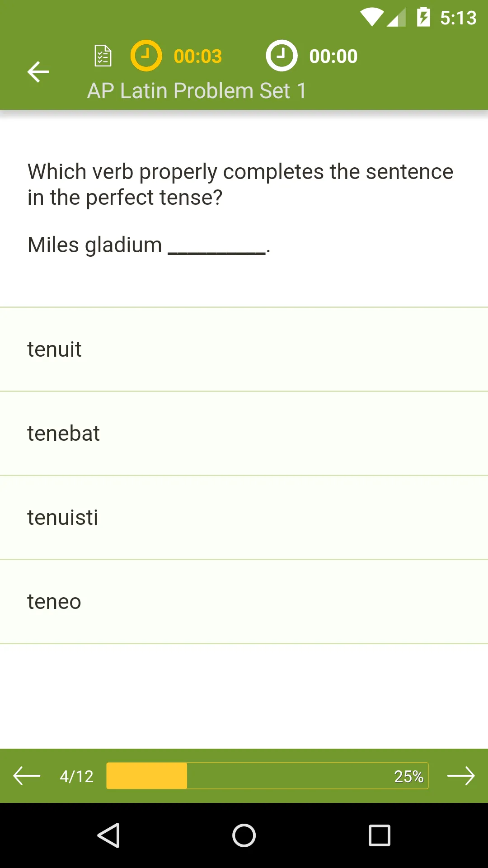Viewport: 488px width, 868px height.
Task: Tap Android back navigation button
Action: [109, 835]
